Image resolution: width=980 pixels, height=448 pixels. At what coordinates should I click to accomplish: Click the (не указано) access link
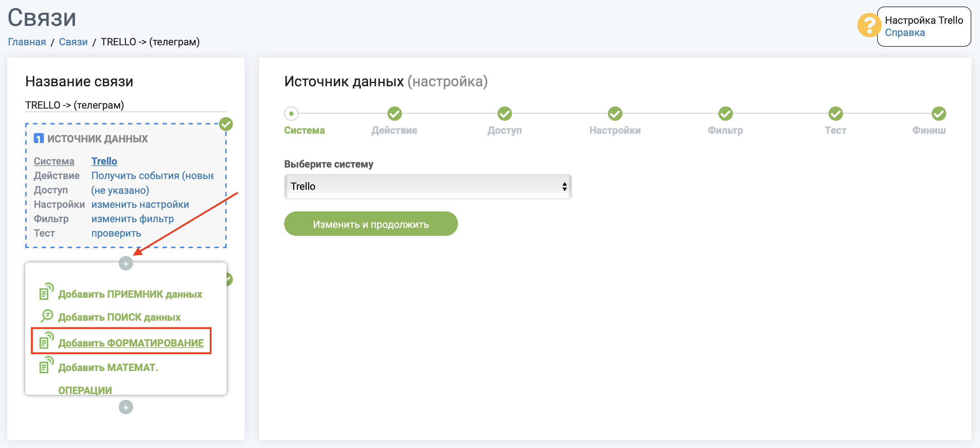pos(120,190)
